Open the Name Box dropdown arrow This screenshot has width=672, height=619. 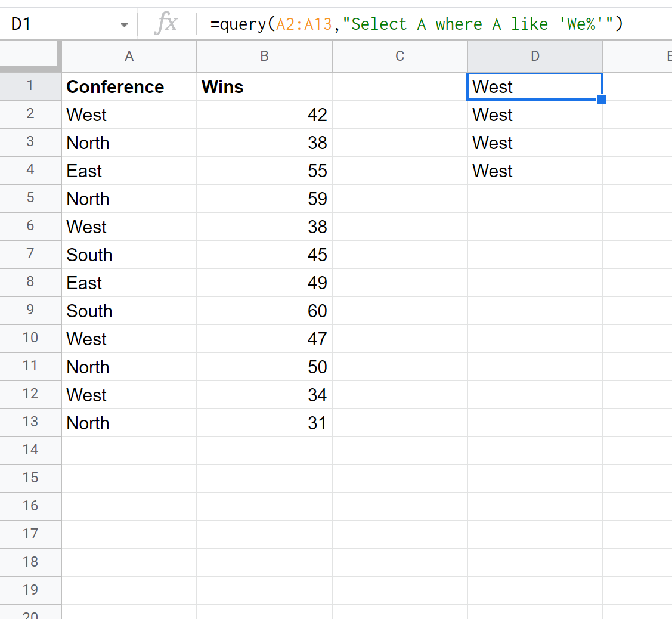click(x=125, y=24)
